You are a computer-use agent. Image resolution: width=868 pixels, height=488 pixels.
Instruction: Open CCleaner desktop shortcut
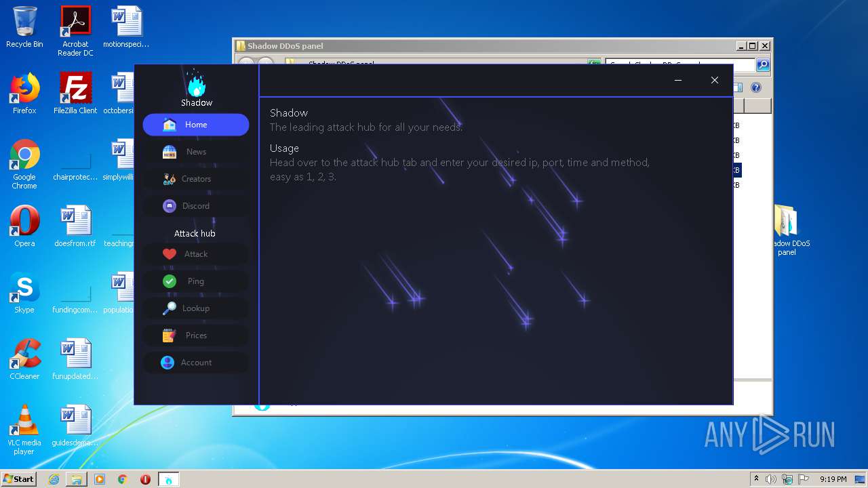coord(24,359)
